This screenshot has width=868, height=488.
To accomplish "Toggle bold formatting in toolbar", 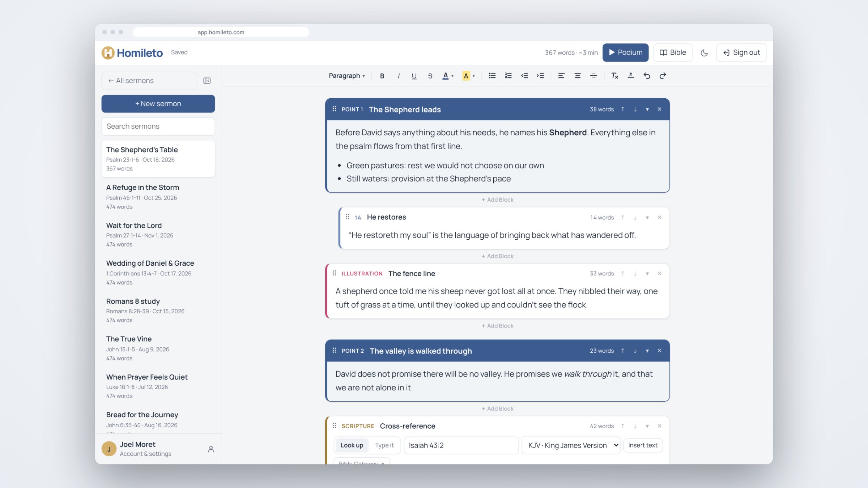I will coord(382,76).
